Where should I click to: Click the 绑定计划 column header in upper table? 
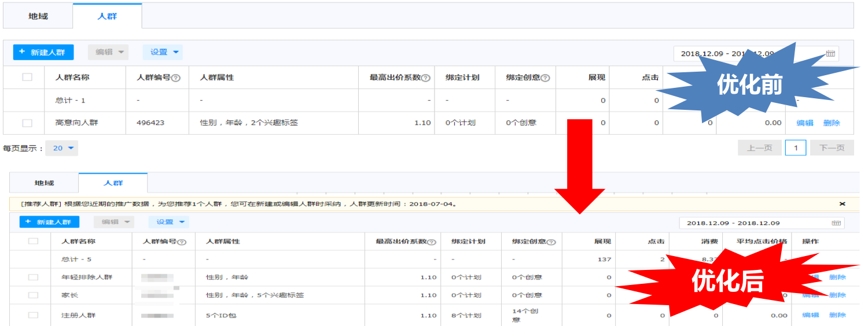[x=462, y=77]
